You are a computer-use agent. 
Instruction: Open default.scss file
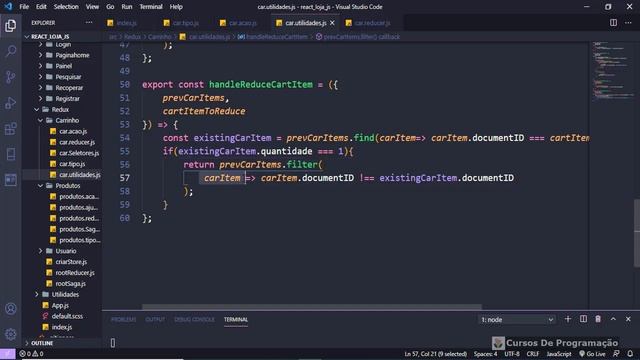click(x=67, y=316)
